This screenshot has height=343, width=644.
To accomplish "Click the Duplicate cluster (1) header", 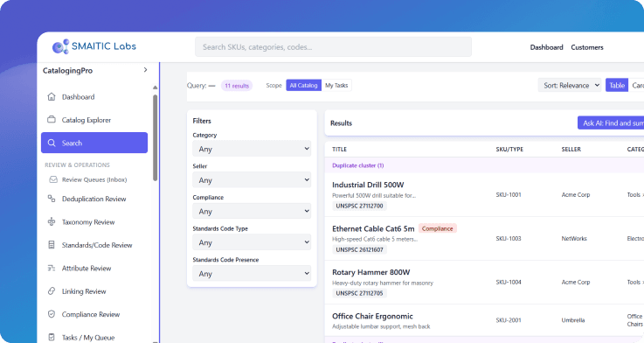I will (357, 165).
